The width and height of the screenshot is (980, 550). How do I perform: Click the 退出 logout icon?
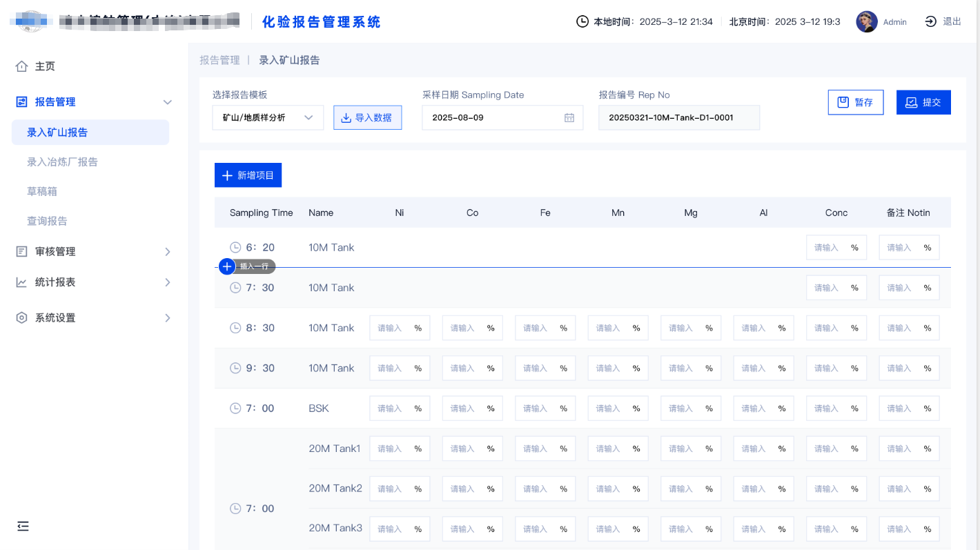[931, 22]
